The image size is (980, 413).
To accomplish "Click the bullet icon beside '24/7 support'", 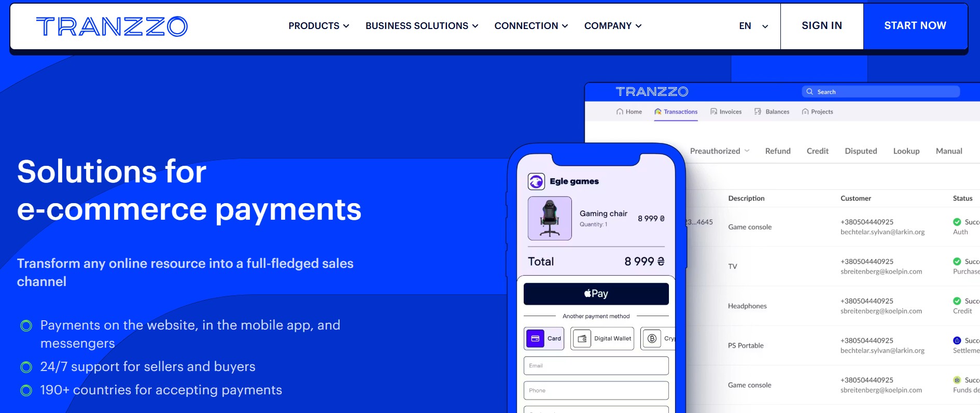I will 26,367.
